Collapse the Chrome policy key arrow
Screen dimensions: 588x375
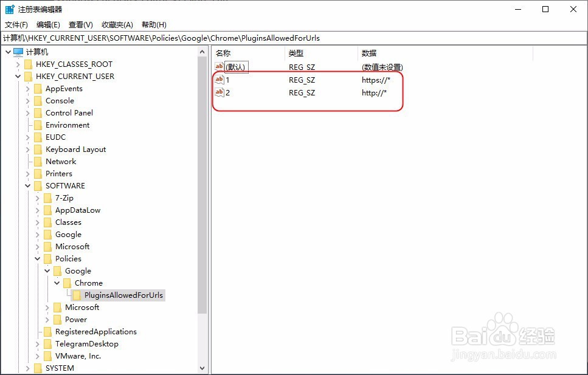coord(57,283)
